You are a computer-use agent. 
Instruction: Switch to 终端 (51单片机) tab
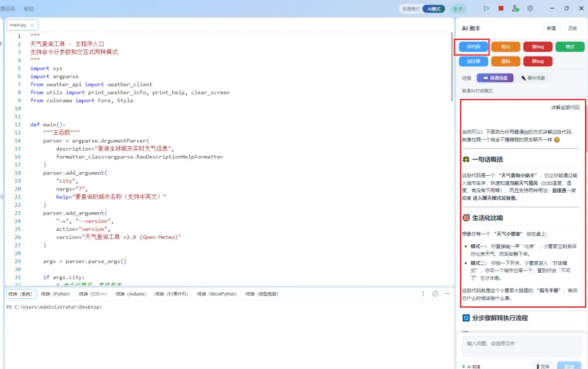pyautogui.click(x=171, y=294)
